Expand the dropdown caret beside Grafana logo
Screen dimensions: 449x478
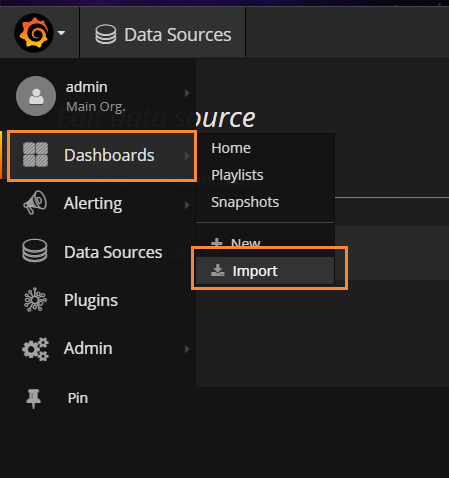(61, 33)
